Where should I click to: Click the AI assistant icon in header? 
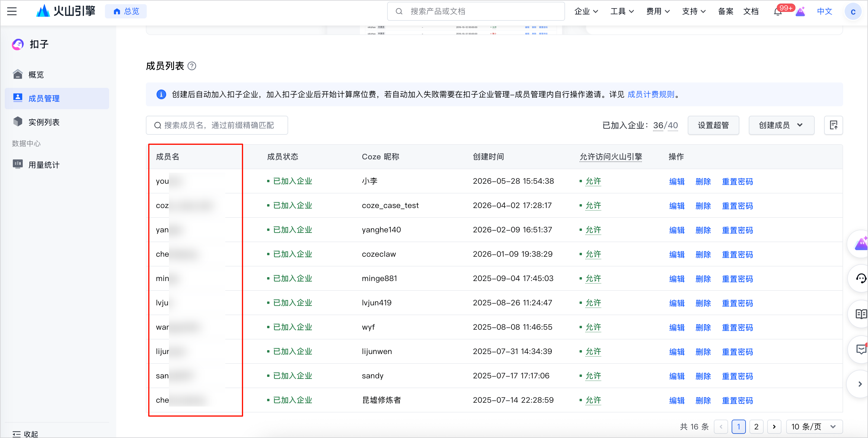pyautogui.click(x=800, y=12)
